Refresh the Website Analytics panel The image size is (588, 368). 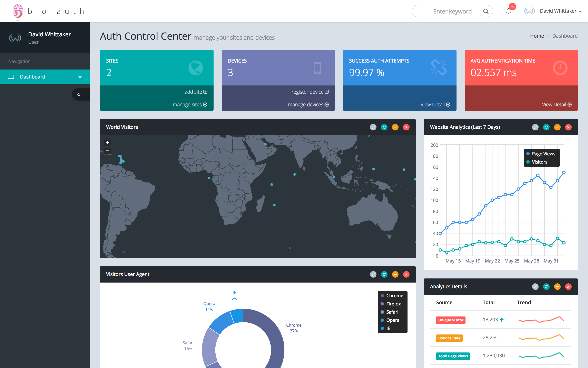pyautogui.click(x=546, y=127)
